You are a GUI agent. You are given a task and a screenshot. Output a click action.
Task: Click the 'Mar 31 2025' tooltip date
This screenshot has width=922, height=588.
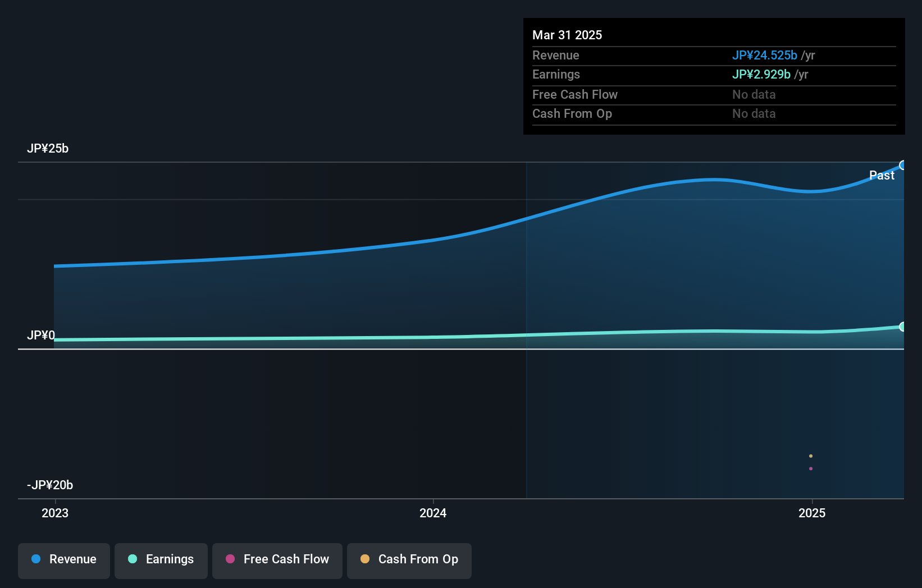pos(567,35)
